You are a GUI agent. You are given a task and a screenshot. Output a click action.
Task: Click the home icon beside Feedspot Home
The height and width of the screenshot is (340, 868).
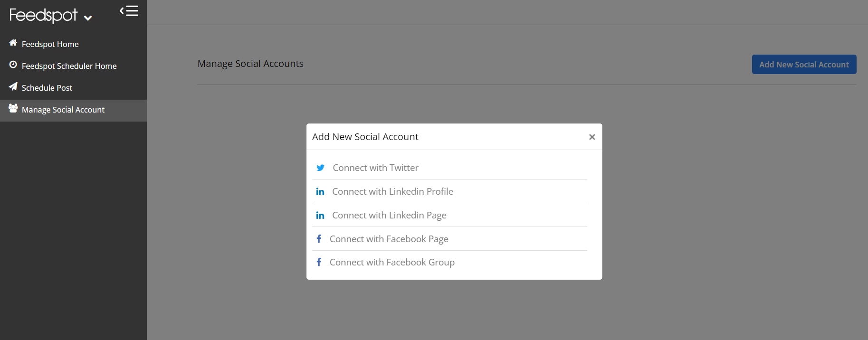pos(13,43)
